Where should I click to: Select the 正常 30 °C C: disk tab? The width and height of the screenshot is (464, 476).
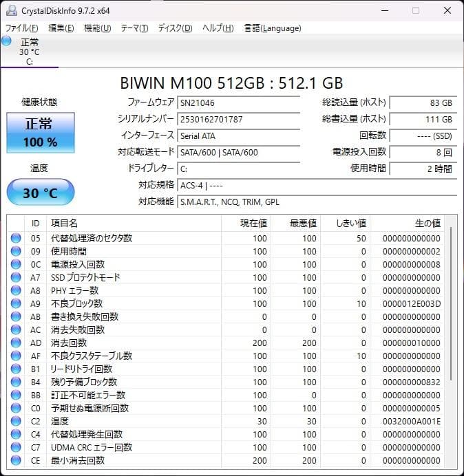point(30,51)
